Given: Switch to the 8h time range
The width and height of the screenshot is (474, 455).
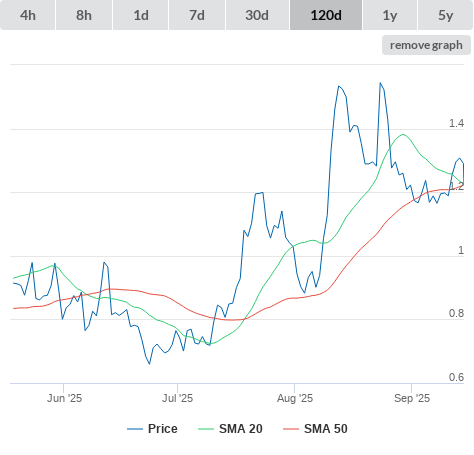Looking at the screenshot, I should click(84, 15).
